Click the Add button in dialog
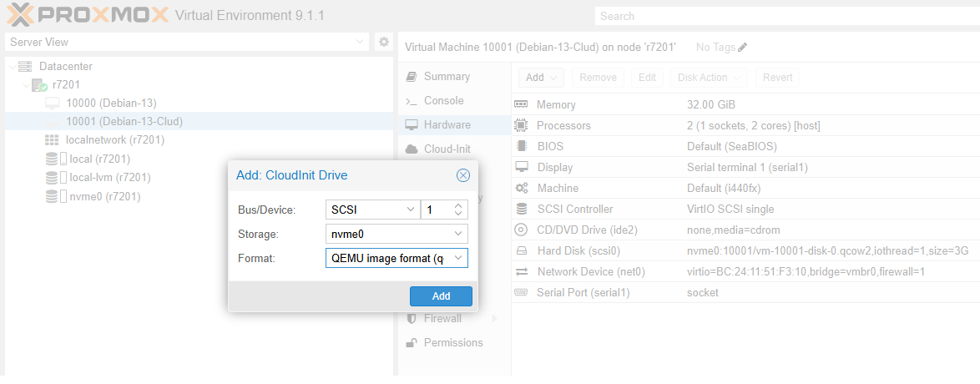980x384 pixels. click(441, 296)
